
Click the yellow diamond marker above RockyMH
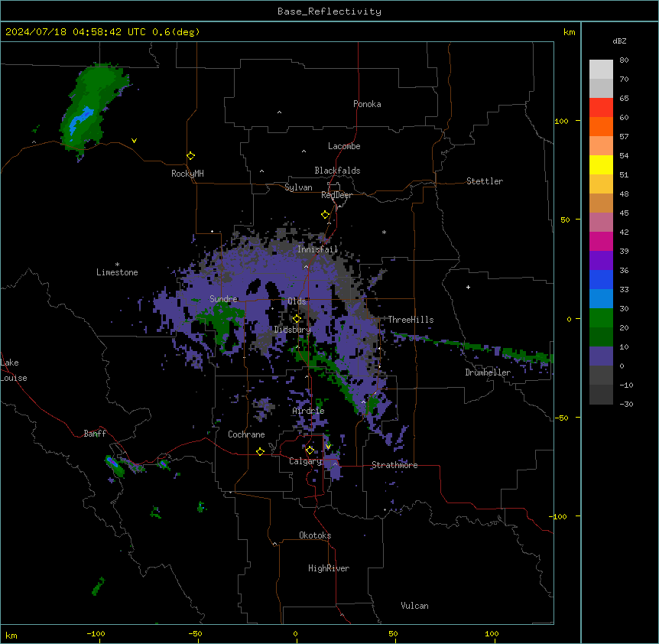pos(190,155)
